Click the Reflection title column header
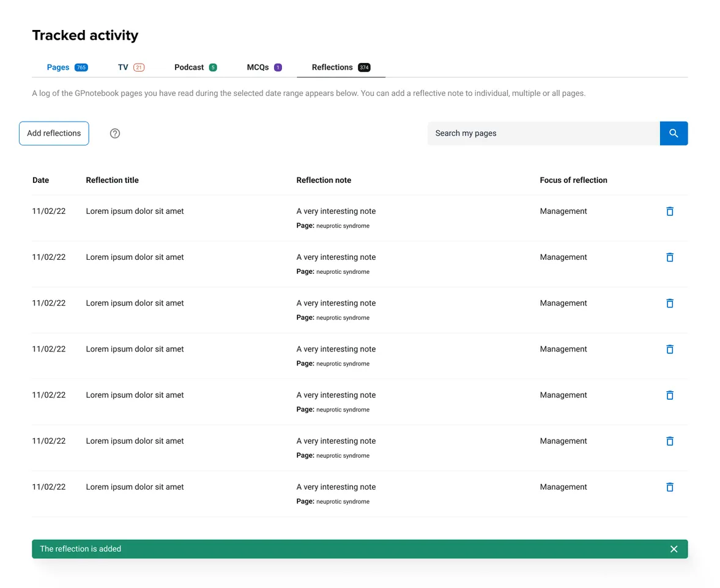The height and width of the screenshot is (588, 720). tap(112, 180)
